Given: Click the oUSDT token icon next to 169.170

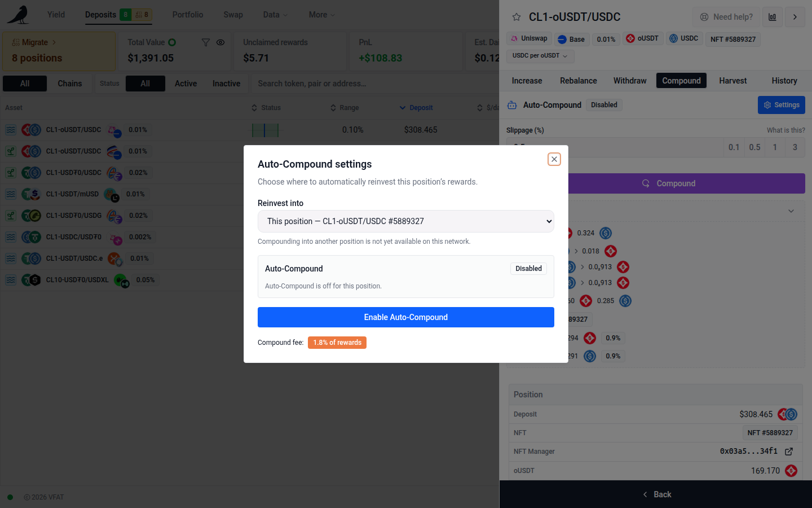Looking at the screenshot, I should pyautogui.click(x=791, y=471).
